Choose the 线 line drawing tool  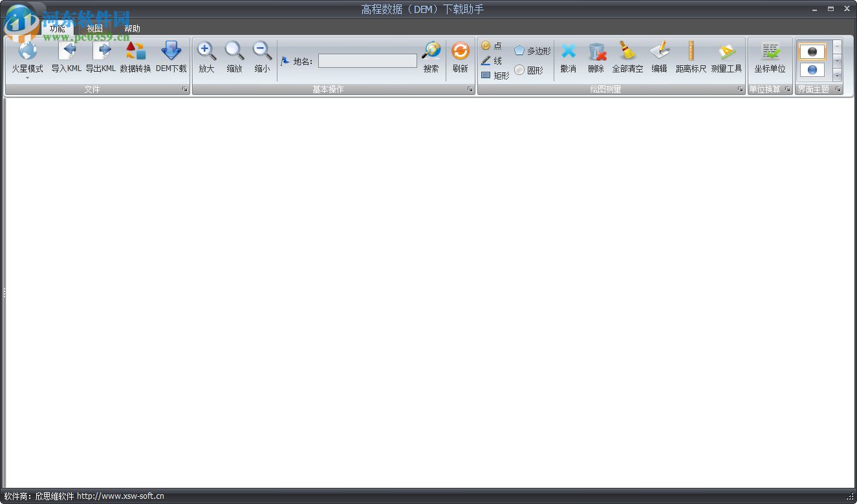coord(492,61)
